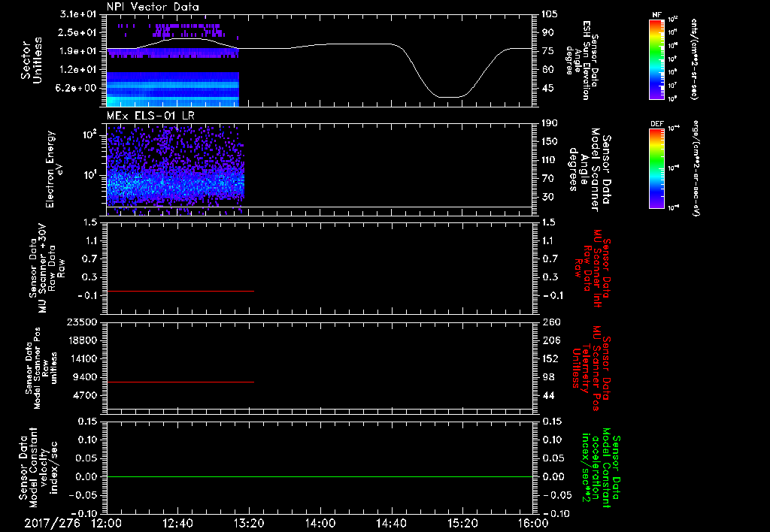Viewport: 770px width, 532px height.
Task: Click the "Electron Energy eV" axis label
Action: click(x=54, y=169)
